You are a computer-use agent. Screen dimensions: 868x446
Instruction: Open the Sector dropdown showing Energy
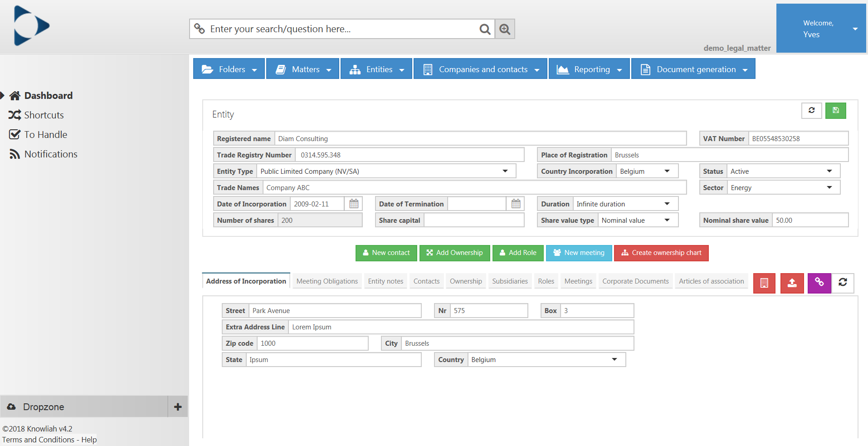tap(783, 187)
